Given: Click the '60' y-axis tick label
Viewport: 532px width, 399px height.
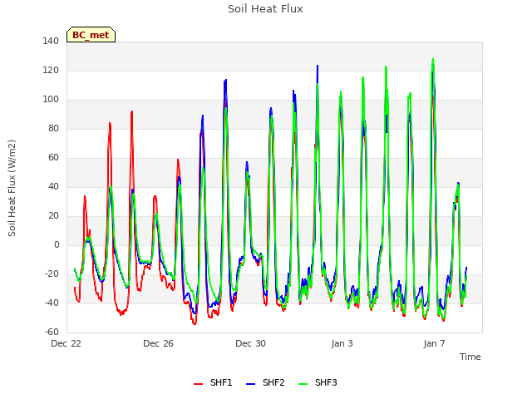Looking at the screenshot, I should pyautogui.click(x=53, y=157).
